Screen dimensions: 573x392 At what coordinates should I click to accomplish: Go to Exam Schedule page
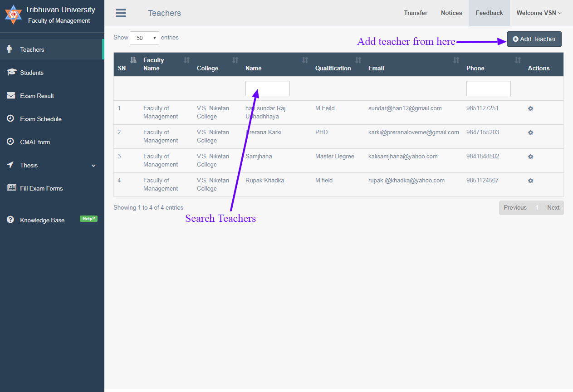[41, 119]
